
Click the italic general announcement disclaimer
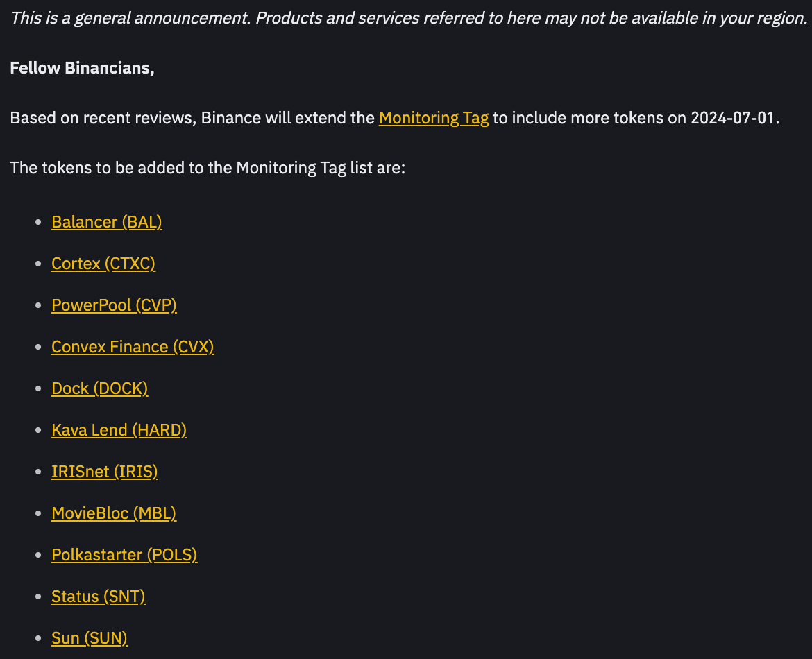click(x=409, y=18)
